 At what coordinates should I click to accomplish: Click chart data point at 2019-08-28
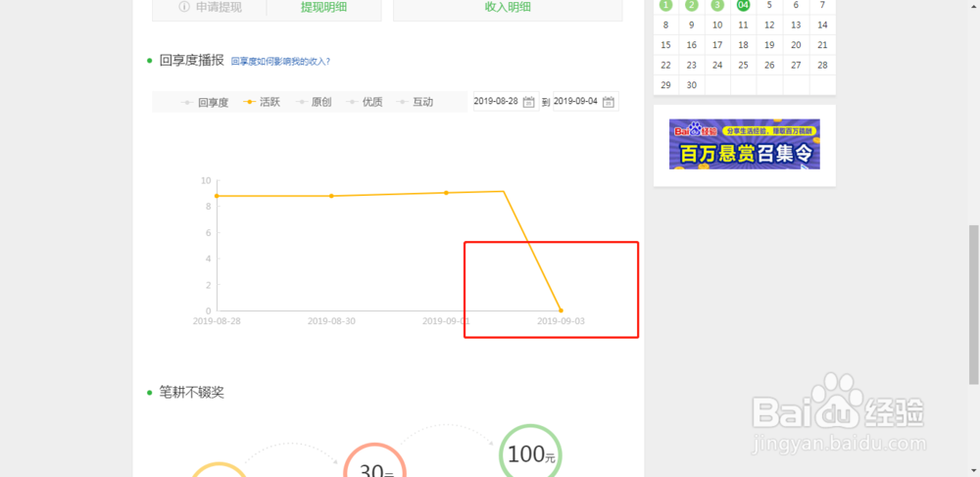pos(217,196)
